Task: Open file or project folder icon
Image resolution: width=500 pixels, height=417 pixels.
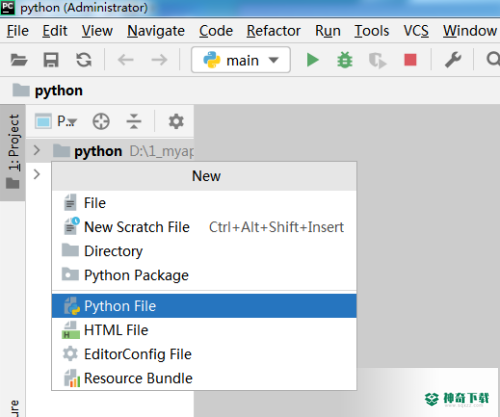Action: point(19,60)
